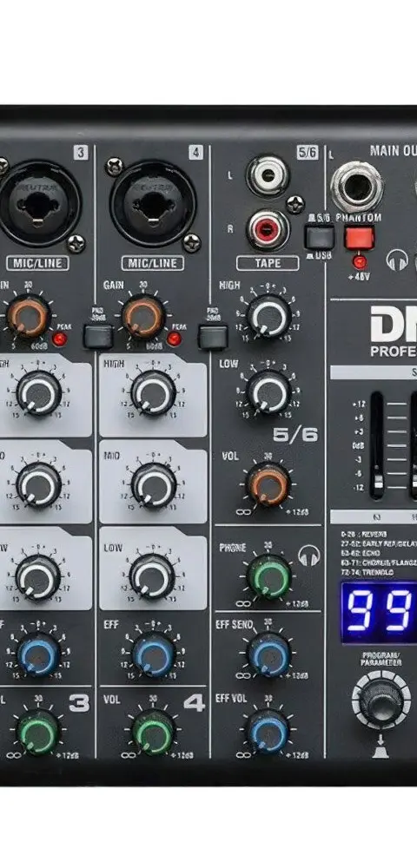Click the channel 4 EFF label
Viewport: 417px width, 868px height.
[x=110, y=624]
